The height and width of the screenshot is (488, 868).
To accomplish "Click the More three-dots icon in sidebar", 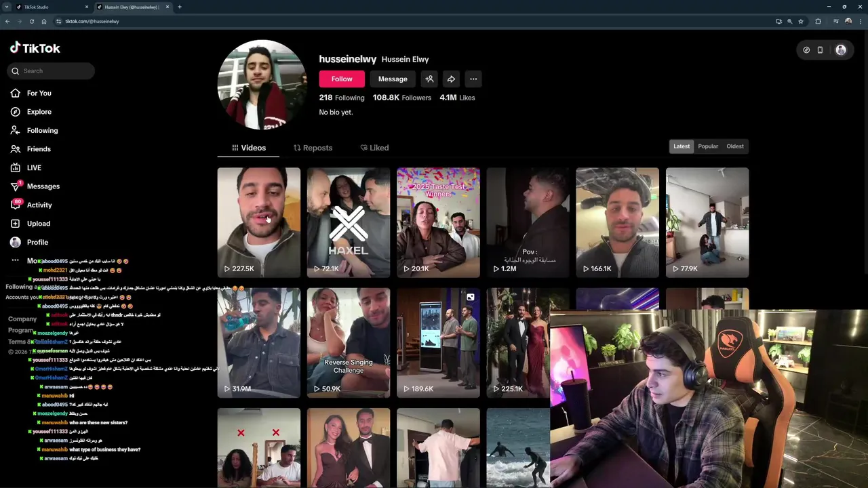I will click(15, 260).
